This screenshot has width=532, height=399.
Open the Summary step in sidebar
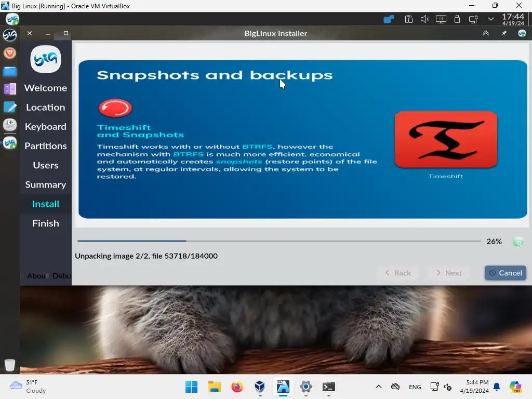(46, 184)
